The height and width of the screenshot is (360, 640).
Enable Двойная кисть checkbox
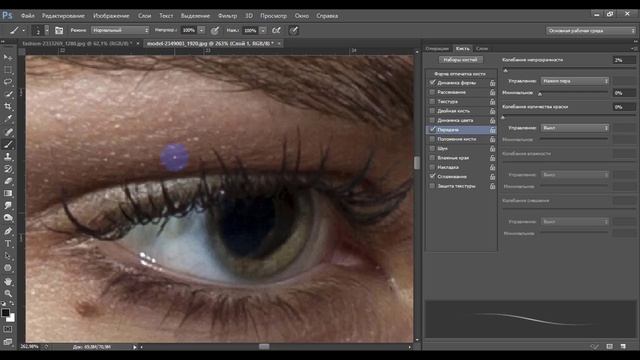pyautogui.click(x=432, y=111)
